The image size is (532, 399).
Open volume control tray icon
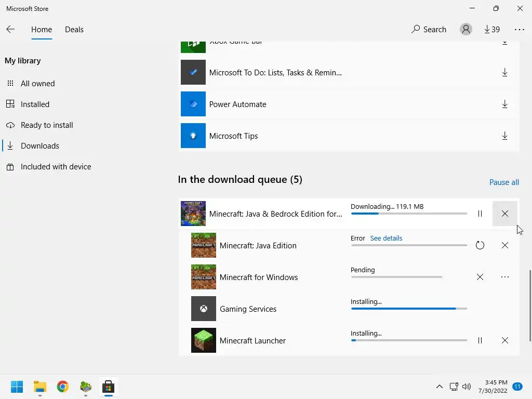coord(467,387)
